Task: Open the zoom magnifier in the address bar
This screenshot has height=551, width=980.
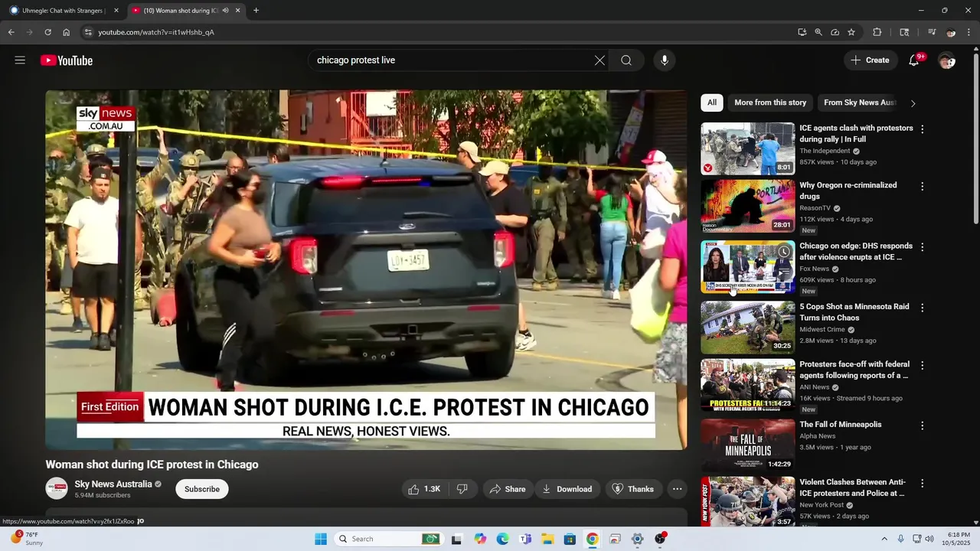Action: [818, 32]
